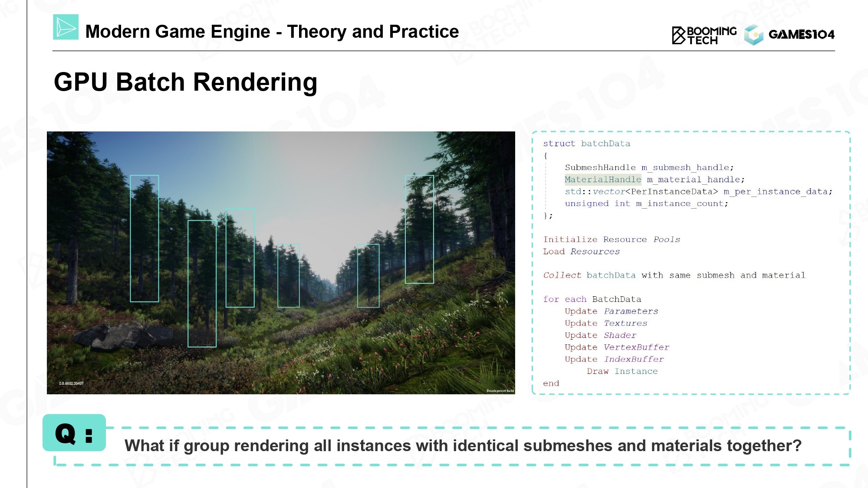Click the teal Q: question badge
Viewport: 868px width, 488px height.
(x=74, y=433)
